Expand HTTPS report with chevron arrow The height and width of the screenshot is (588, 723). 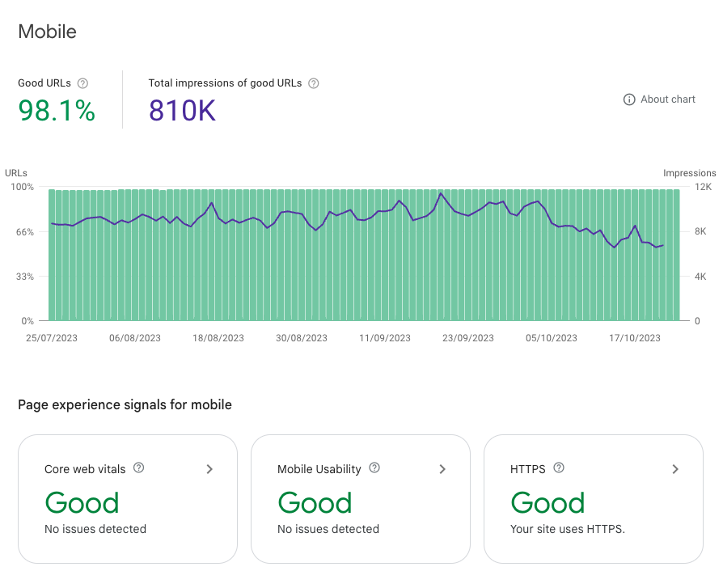point(675,469)
